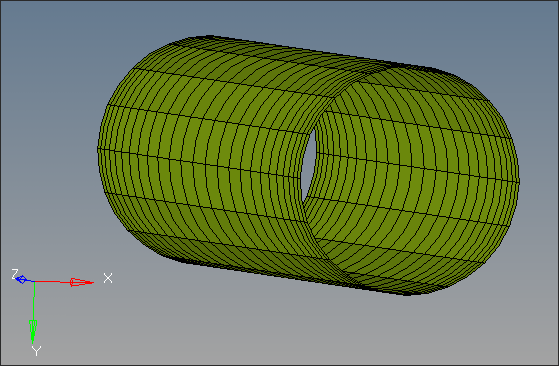Click the red X-axis arrowhead on triad
This screenshot has height=366, width=559.
point(82,282)
